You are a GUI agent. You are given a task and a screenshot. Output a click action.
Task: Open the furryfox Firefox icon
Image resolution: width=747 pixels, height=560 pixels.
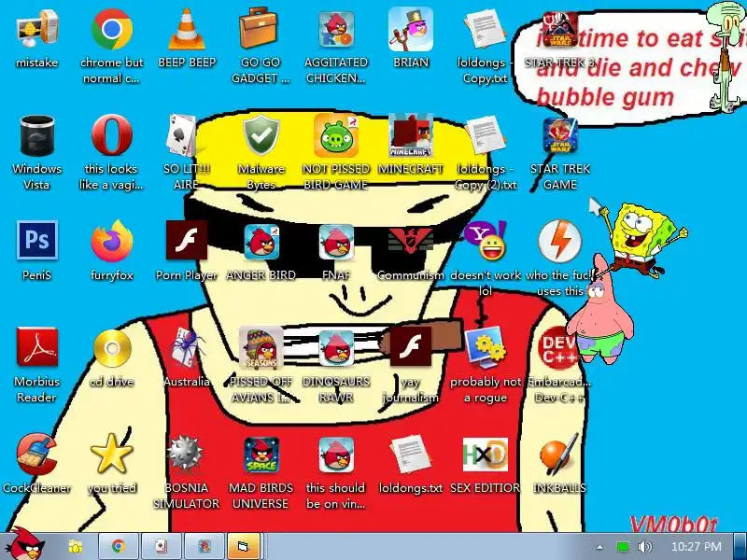tap(111, 241)
